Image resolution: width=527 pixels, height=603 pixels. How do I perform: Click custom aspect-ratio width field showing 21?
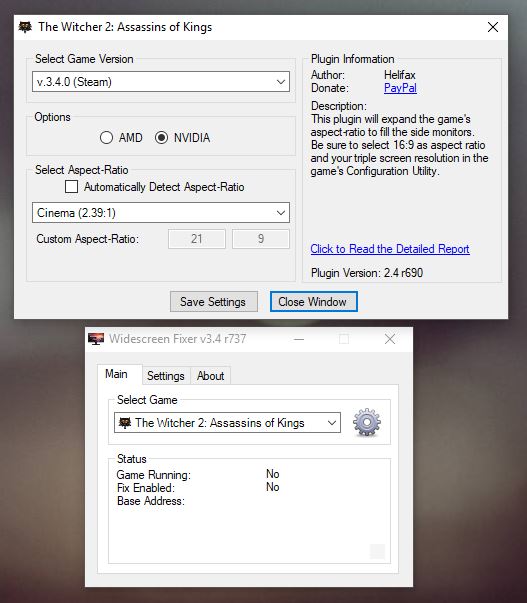tap(197, 239)
